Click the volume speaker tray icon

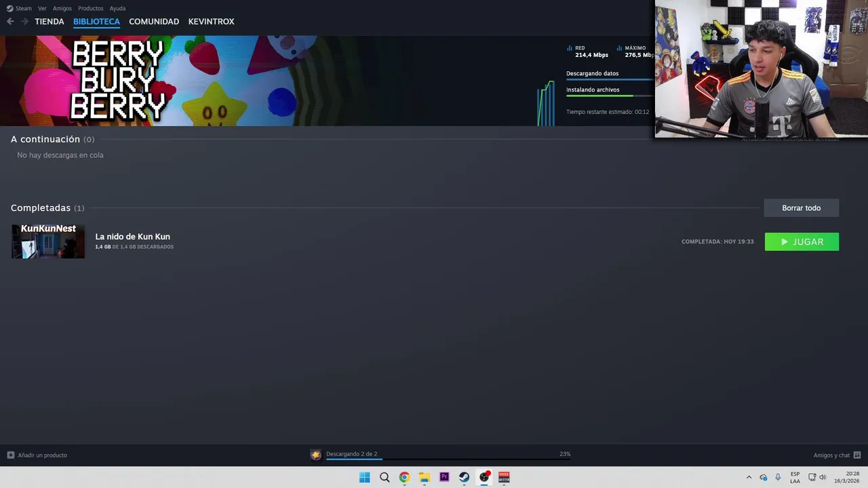[823, 477]
